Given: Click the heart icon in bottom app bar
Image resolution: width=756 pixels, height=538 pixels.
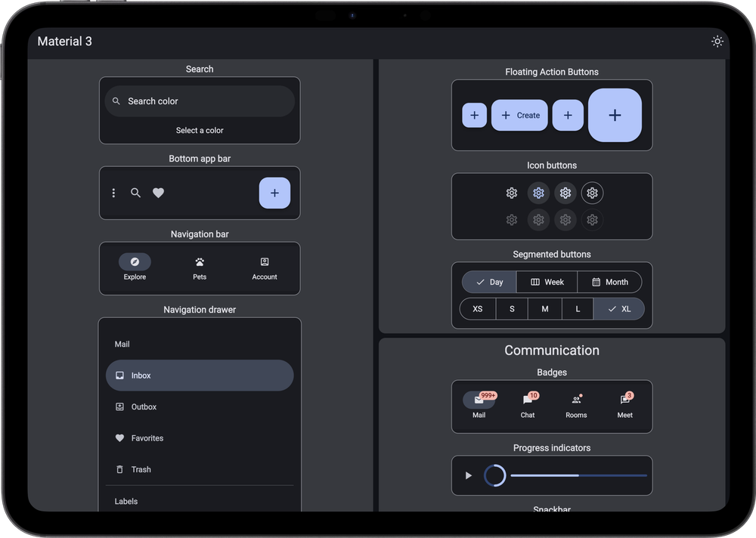Looking at the screenshot, I should click(x=158, y=193).
